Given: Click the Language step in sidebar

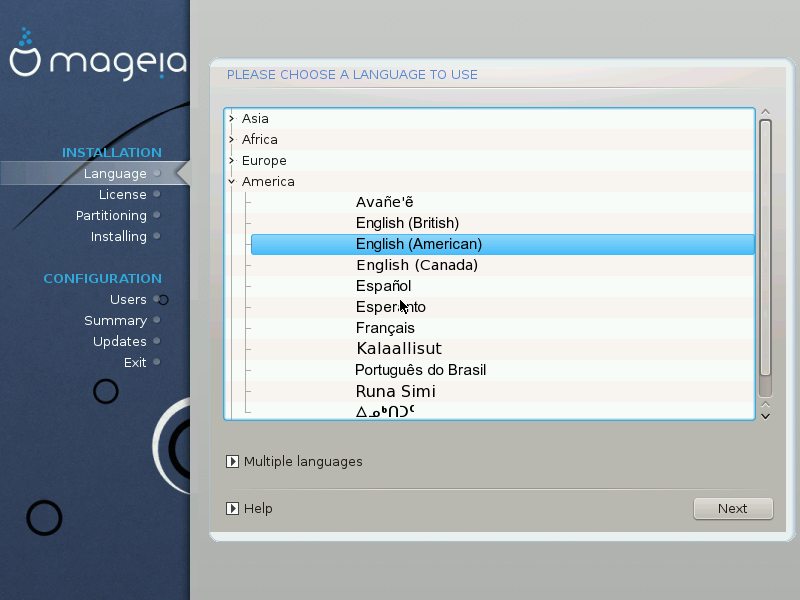Looking at the screenshot, I should (x=115, y=173).
